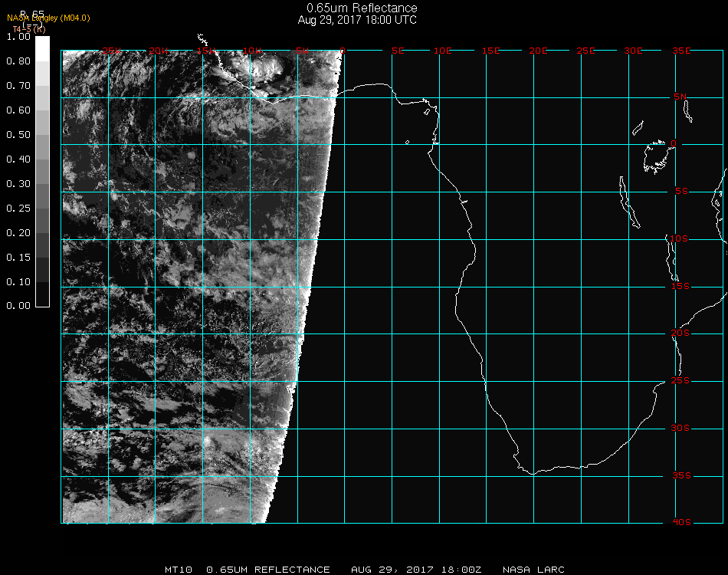The image size is (728, 575).
Task: Click the 'Aug 29, 2017 18:00 UTC' date
Action: click(357, 20)
